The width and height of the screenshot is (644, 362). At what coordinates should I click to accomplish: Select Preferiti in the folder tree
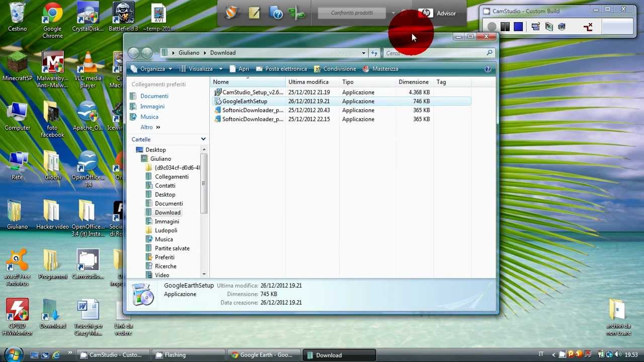click(x=165, y=257)
